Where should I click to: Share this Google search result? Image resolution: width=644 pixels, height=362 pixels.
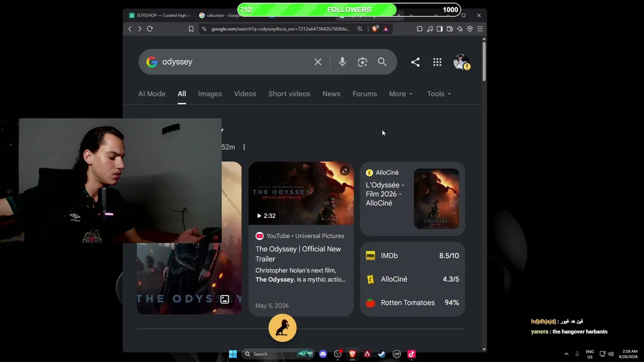click(x=415, y=62)
